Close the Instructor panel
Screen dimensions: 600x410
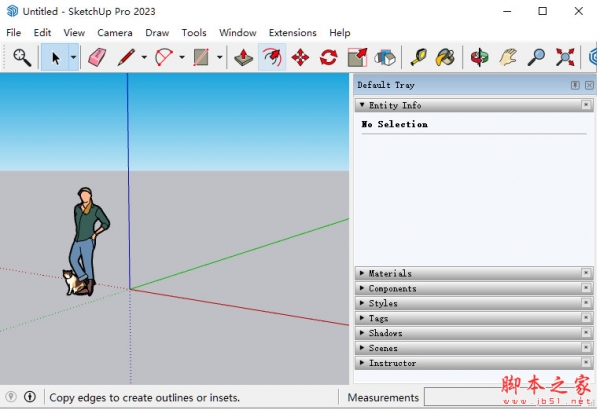click(586, 362)
